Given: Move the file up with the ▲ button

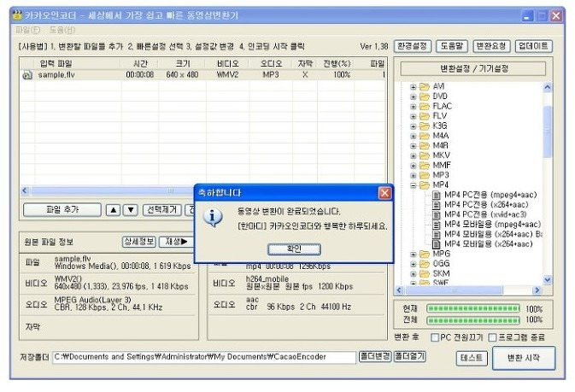Looking at the screenshot, I should click(114, 210).
